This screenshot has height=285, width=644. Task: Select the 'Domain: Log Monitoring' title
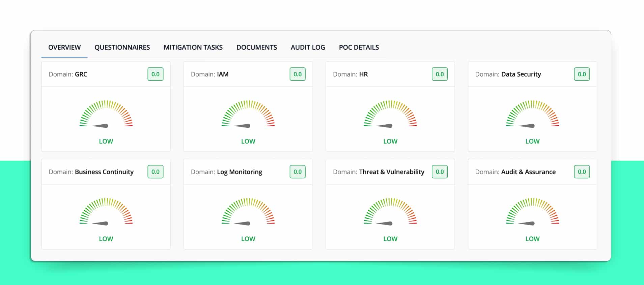point(226,172)
